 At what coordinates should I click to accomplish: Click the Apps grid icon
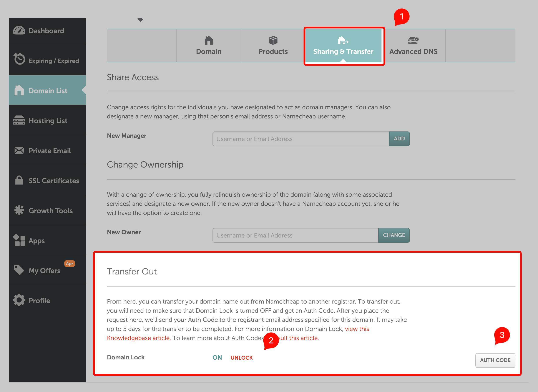[19, 240]
